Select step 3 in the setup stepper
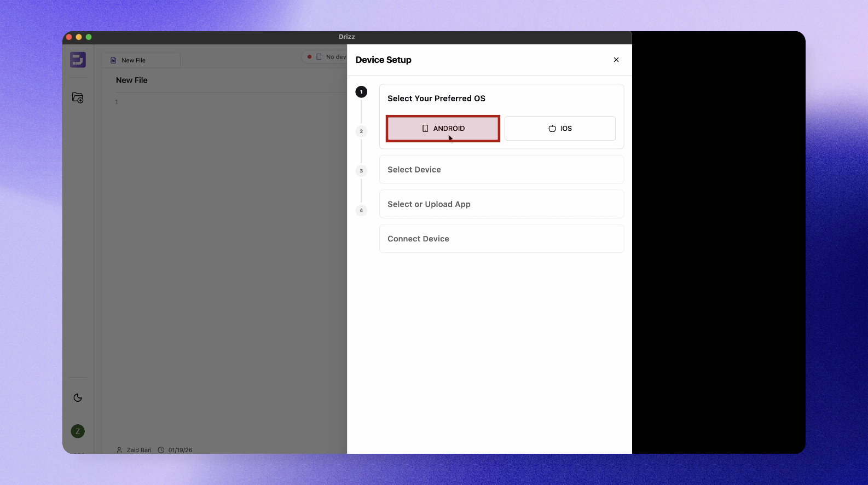This screenshot has width=868, height=485. point(361,171)
